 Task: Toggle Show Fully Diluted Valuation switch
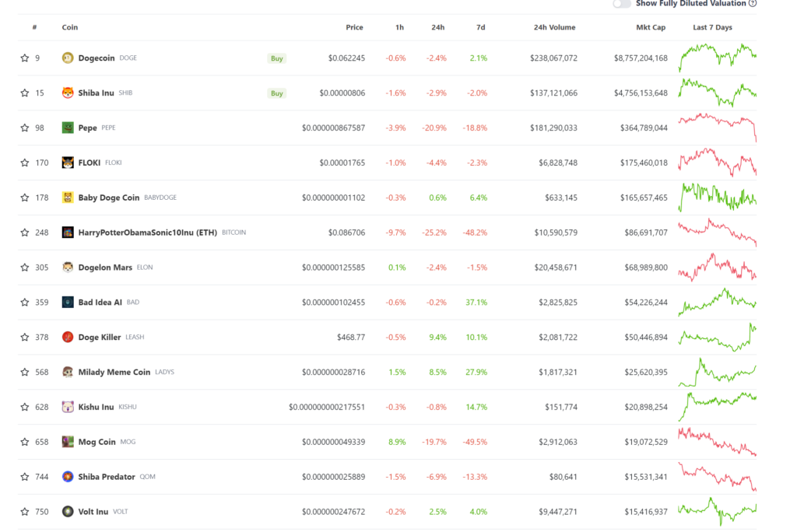tap(622, 4)
